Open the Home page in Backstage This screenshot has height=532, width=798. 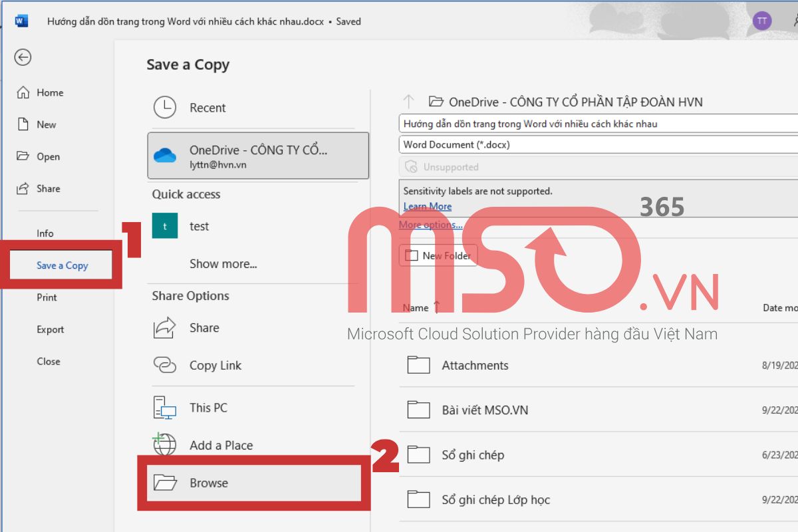tap(50, 92)
